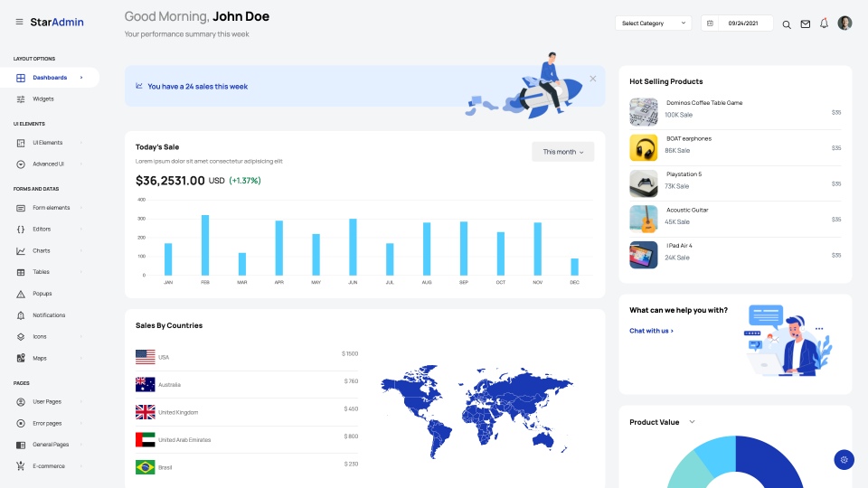Screen dimensions: 868x488
Task: Click the E-commerce cart icon
Action: click(21, 466)
